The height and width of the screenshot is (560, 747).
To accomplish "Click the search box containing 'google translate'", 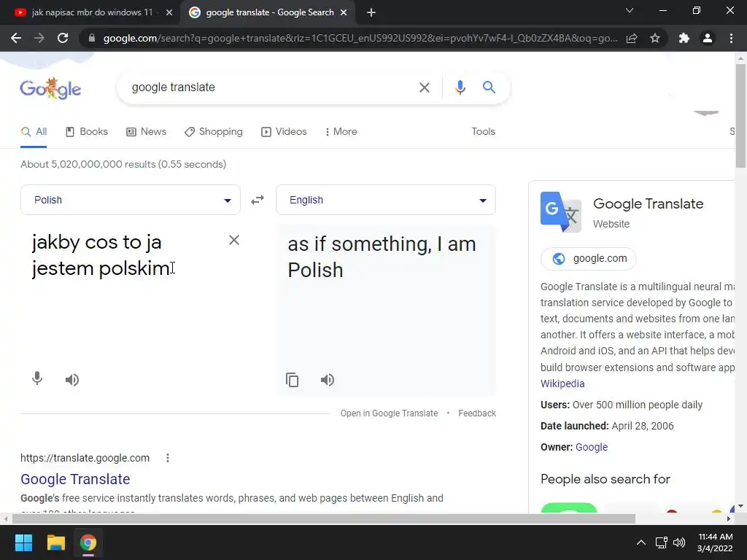I will point(267,87).
